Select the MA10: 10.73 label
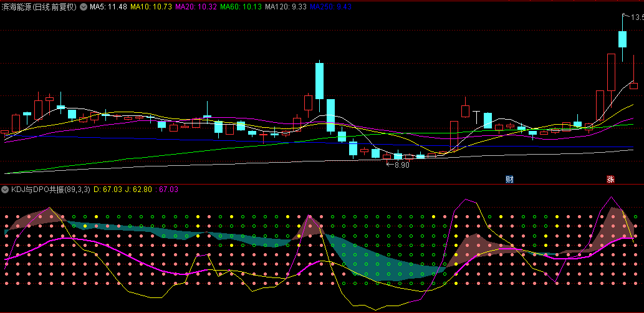The width and height of the screenshot is (644, 313). [x=151, y=7]
